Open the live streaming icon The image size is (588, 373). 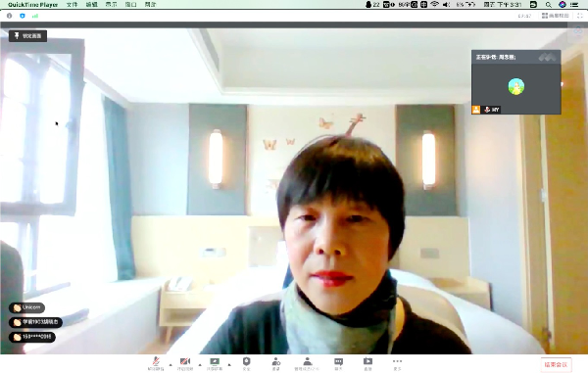(x=367, y=363)
